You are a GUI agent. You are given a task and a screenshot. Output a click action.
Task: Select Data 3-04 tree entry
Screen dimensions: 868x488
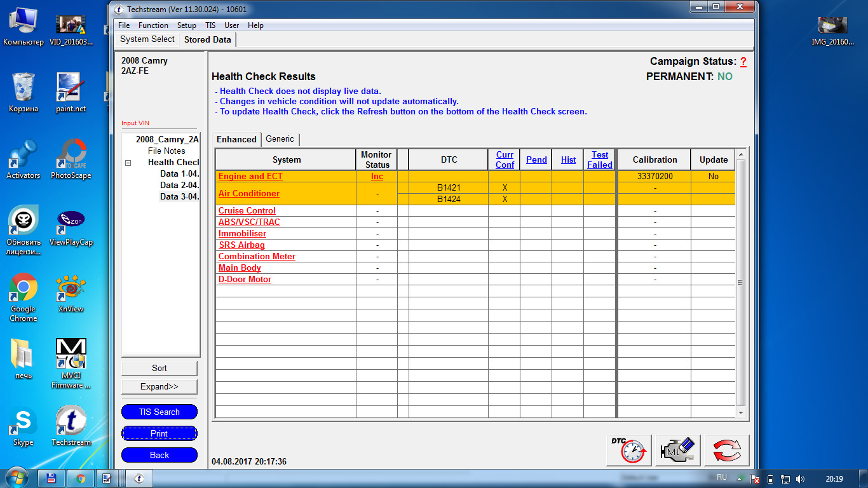(179, 196)
